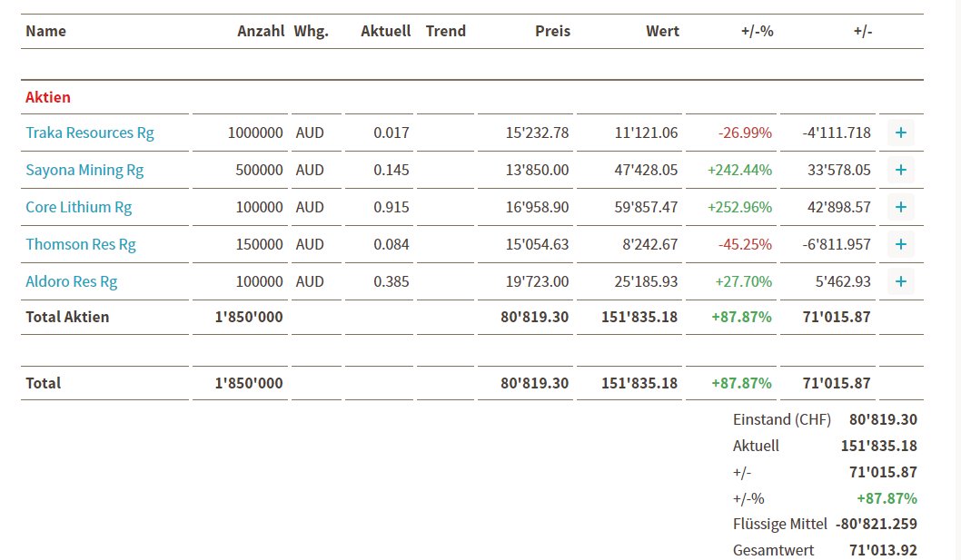Sort by the +/-% column header

758,31
